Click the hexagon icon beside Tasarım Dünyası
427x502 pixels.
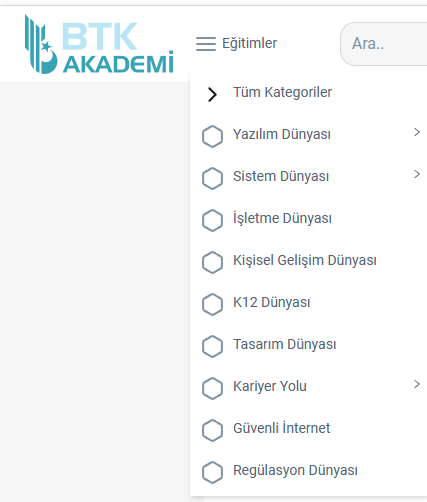click(x=212, y=346)
